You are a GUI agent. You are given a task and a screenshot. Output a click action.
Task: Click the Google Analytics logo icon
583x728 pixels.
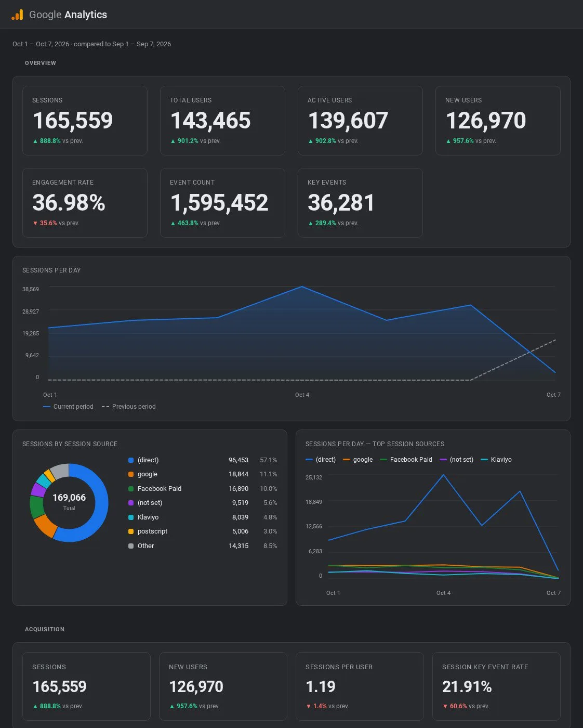[x=17, y=15]
